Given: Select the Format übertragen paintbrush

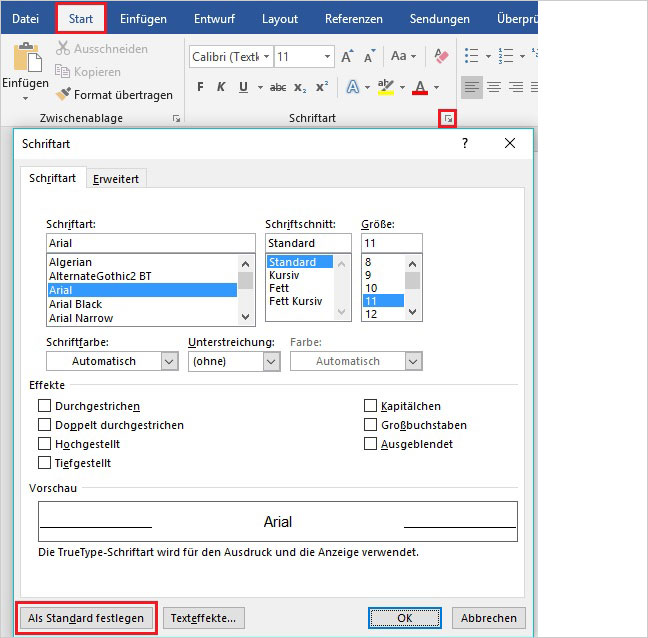Looking at the screenshot, I should click(63, 94).
